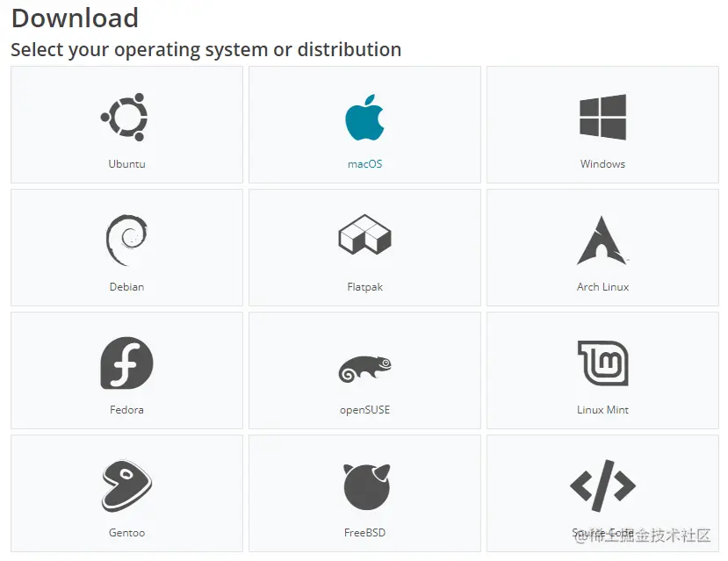Click the FreeBSD horned daemon logo
This screenshot has height=561, width=728.
[366, 486]
